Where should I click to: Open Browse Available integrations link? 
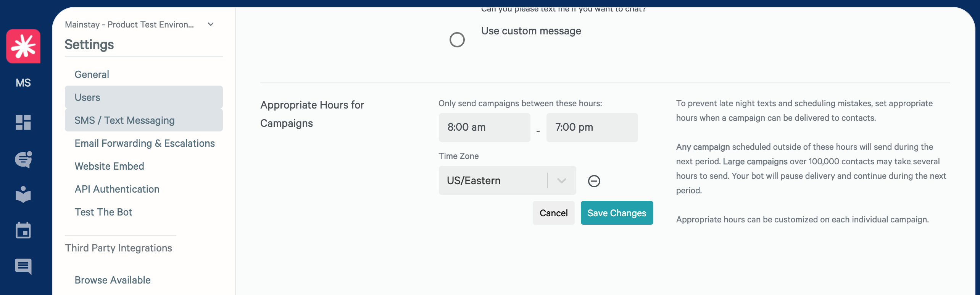pos(113,280)
